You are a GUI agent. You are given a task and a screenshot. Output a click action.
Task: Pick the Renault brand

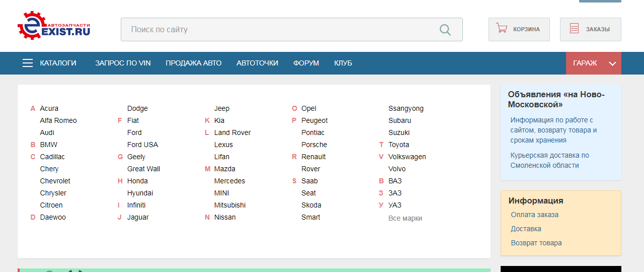pyautogui.click(x=313, y=157)
